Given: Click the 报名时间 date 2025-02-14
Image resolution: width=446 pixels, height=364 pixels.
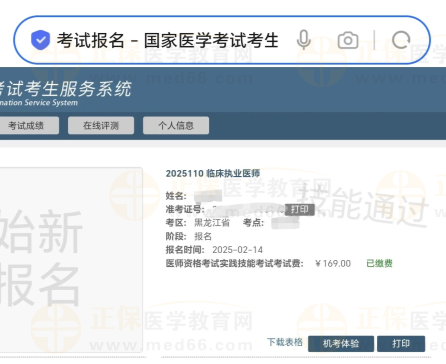Looking at the screenshot, I should 237,250.
